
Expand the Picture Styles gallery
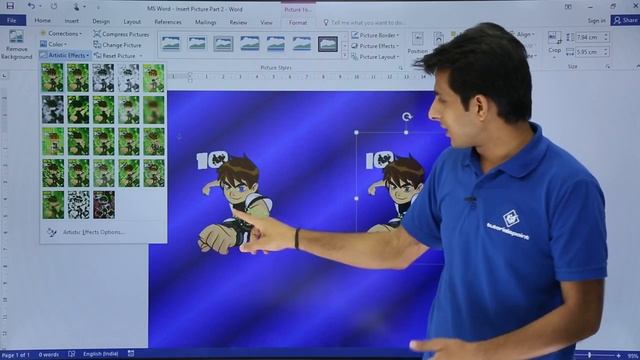[x=344, y=56]
